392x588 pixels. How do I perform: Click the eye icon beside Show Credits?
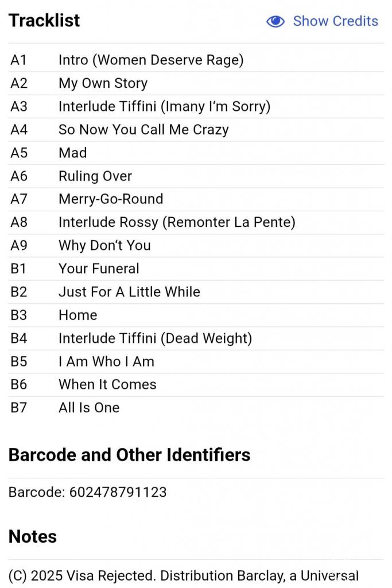[275, 21]
